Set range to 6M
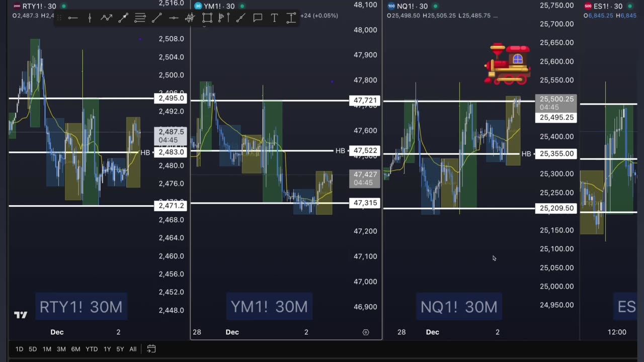This screenshot has width=644, height=362. 75,349
